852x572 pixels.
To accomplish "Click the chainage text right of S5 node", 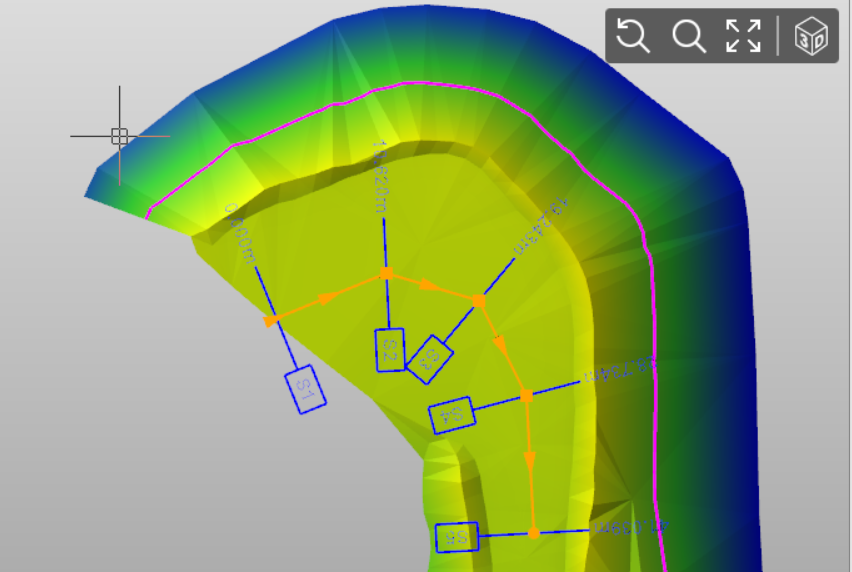I will pos(630,525).
